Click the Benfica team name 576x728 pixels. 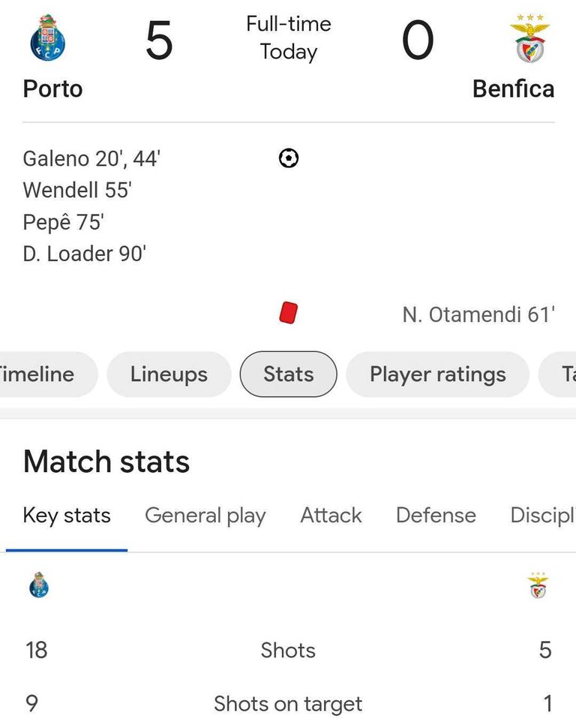(x=513, y=89)
